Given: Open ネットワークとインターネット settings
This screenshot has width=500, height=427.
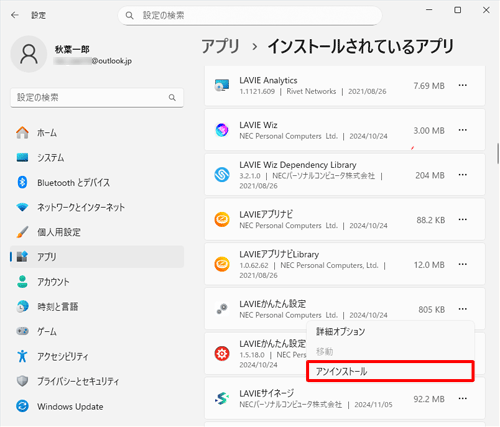Looking at the screenshot, I should (97, 207).
